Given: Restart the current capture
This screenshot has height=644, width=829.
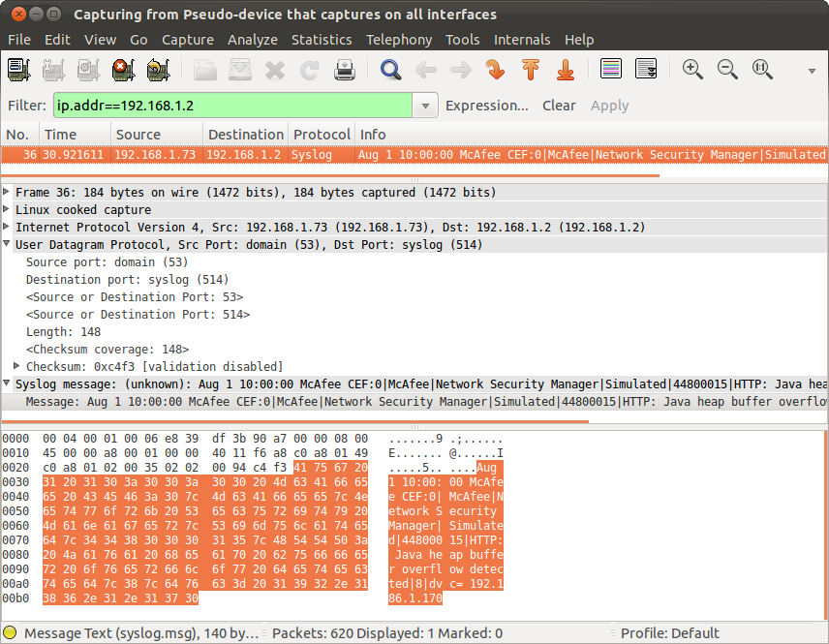Looking at the screenshot, I should pyautogui.click(x=158, y=69).
